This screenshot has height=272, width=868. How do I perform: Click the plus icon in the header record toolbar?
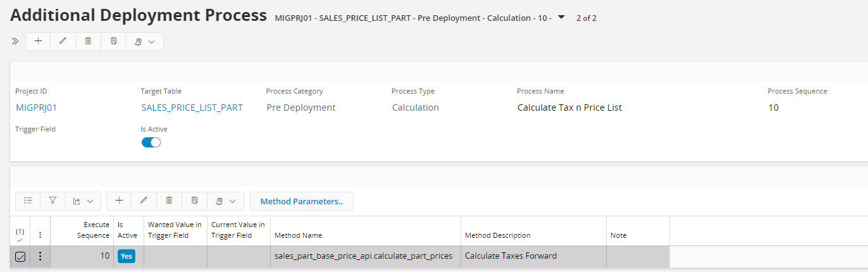click(x=38, y=41)
